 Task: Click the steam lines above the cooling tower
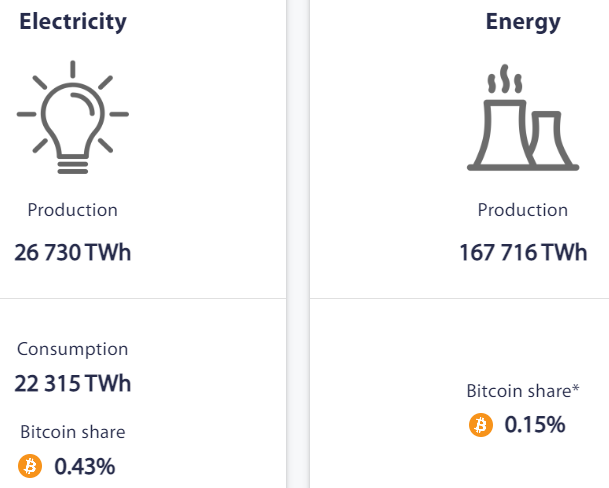tap(503, 79)
